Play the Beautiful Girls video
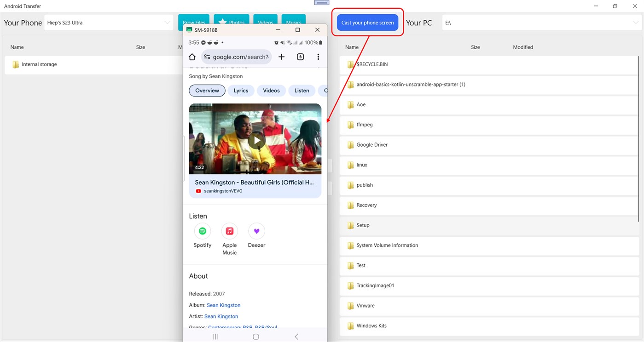Viewport: 644px width, 342px height. point(256,140)
